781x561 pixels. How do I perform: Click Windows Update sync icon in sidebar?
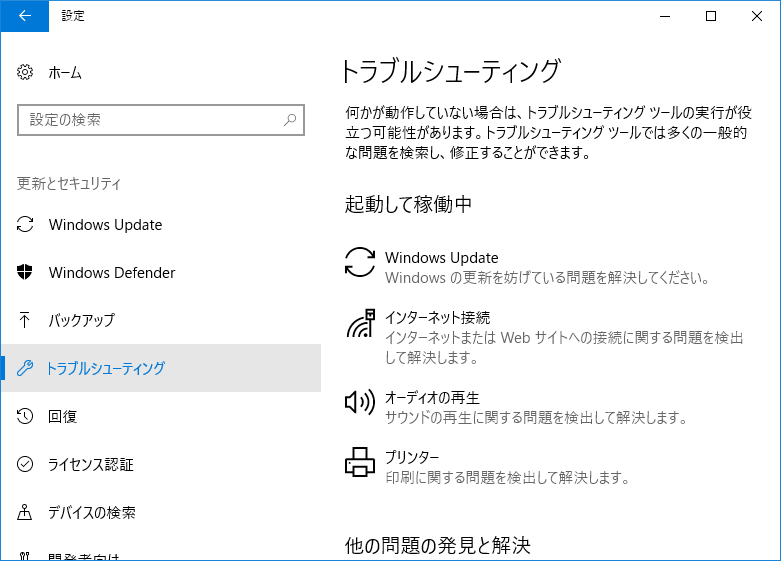(x=25, y=224)
